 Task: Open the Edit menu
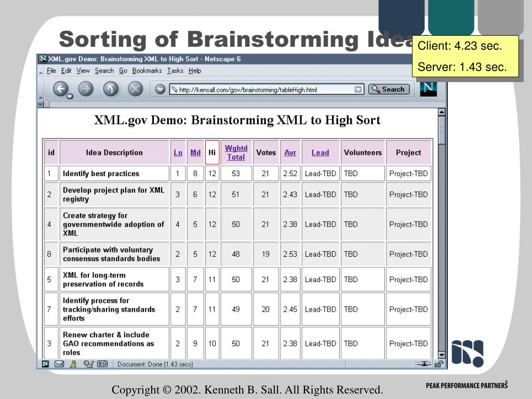[66, 71]
